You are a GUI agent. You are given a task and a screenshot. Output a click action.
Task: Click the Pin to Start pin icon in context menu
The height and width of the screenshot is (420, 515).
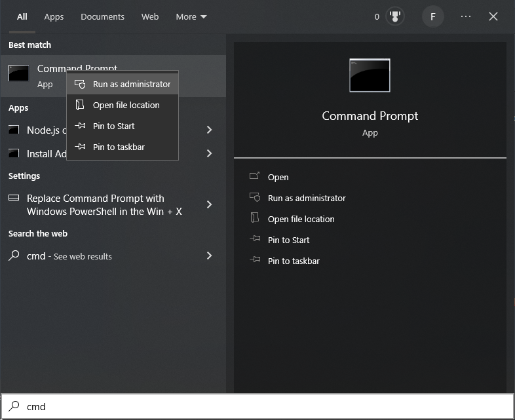coord(80,126)
